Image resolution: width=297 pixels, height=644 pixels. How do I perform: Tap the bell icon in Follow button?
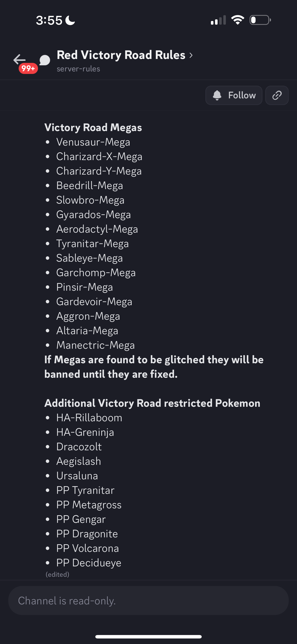(x=217, y=95)
